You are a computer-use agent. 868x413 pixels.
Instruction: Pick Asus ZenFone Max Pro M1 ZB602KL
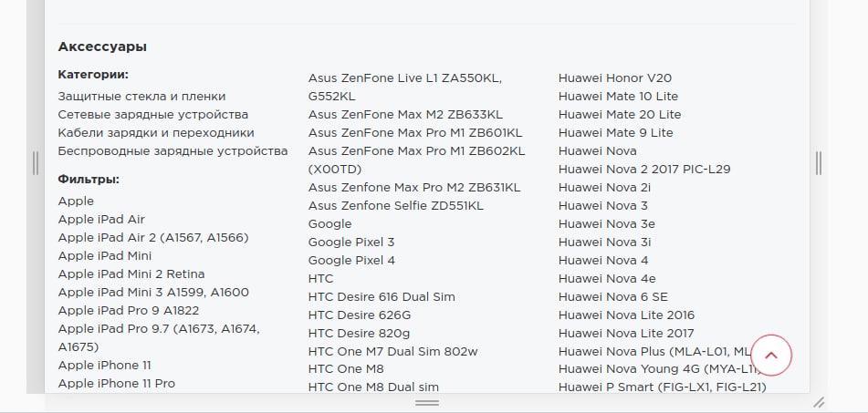tap(417, 160)
